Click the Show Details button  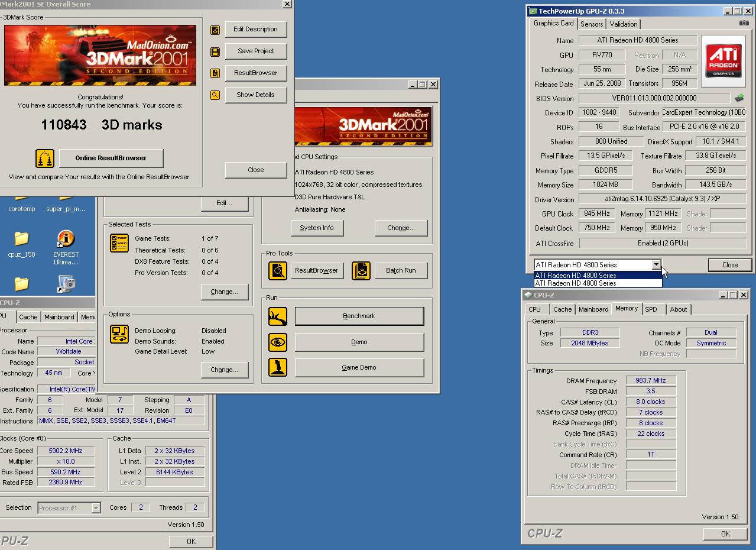pos(255,95)
